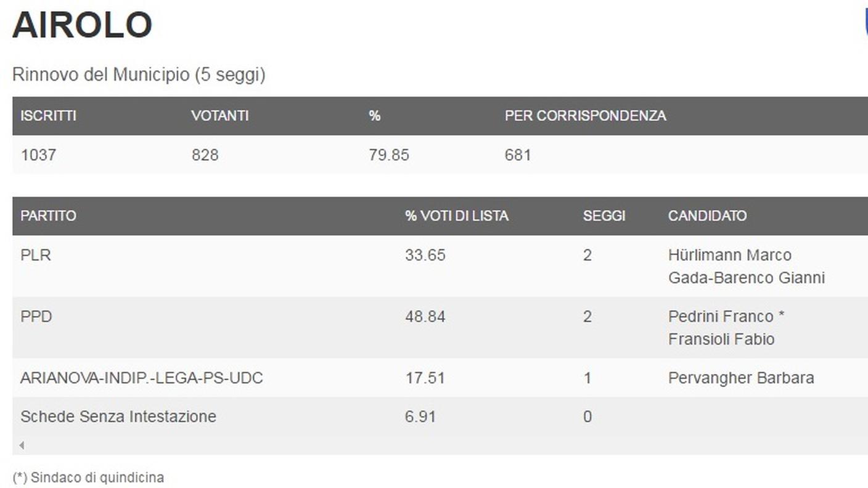Click the PARTITO column header
This screenshot has height=488, width=868.
[x=48, y=216]
